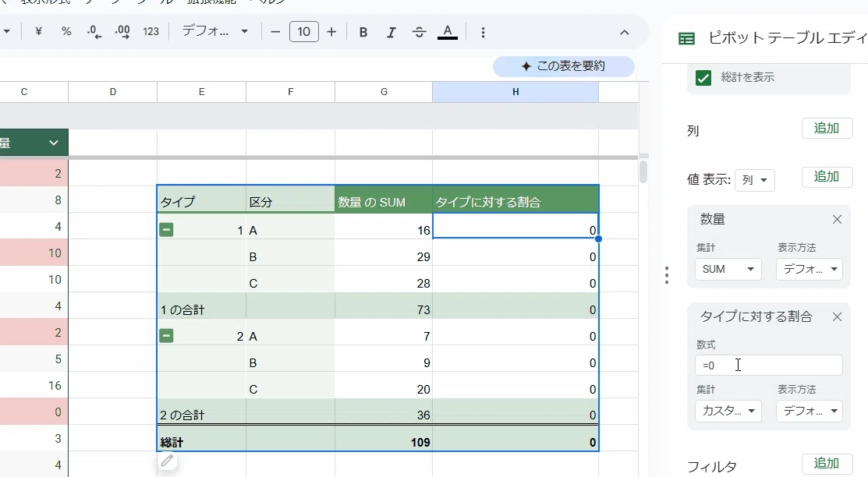This screenshot has height=477, width=868.
Task: Open the filter dropdown in column C header
Action: [54, 143]
